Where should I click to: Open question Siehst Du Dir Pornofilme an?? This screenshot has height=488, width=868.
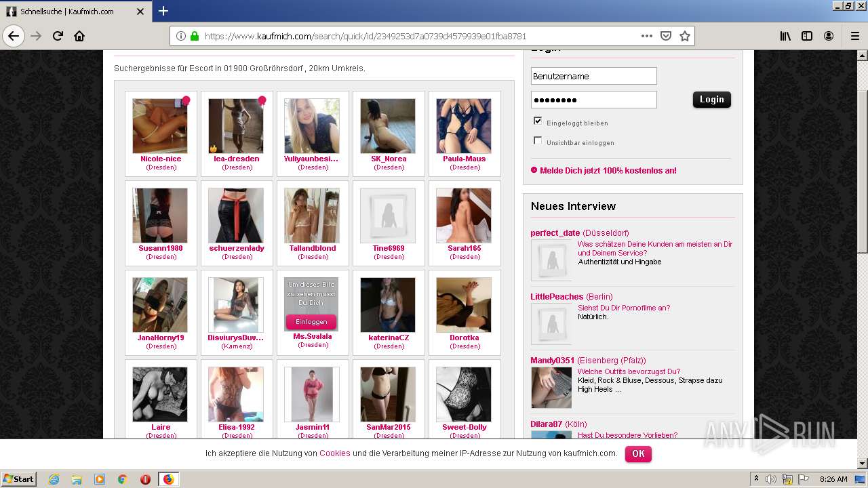pos(624,308)
